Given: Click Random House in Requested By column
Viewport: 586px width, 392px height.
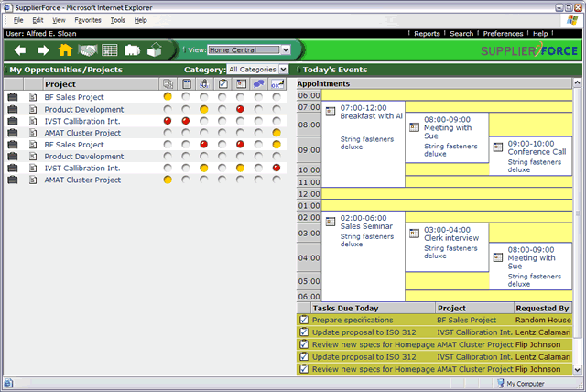Looking at the screenshot, I should click(x=543, y=320).
